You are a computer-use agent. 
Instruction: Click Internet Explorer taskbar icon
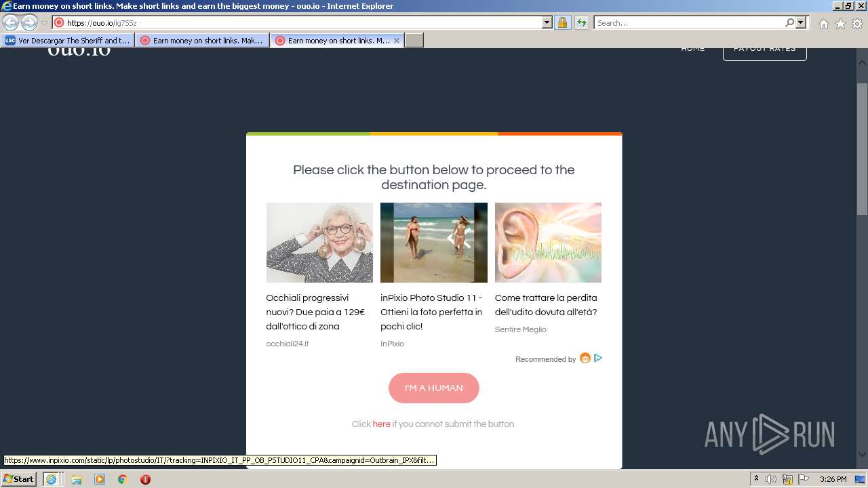click(x=51, y=479)
